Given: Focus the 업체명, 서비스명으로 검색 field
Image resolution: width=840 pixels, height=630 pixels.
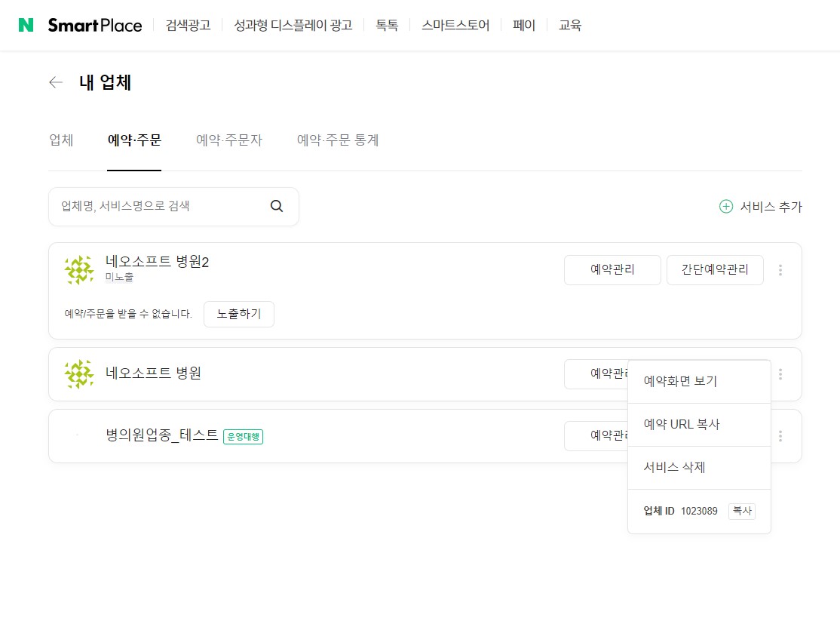Looking at the screenshot, I should tap(173, 207).
